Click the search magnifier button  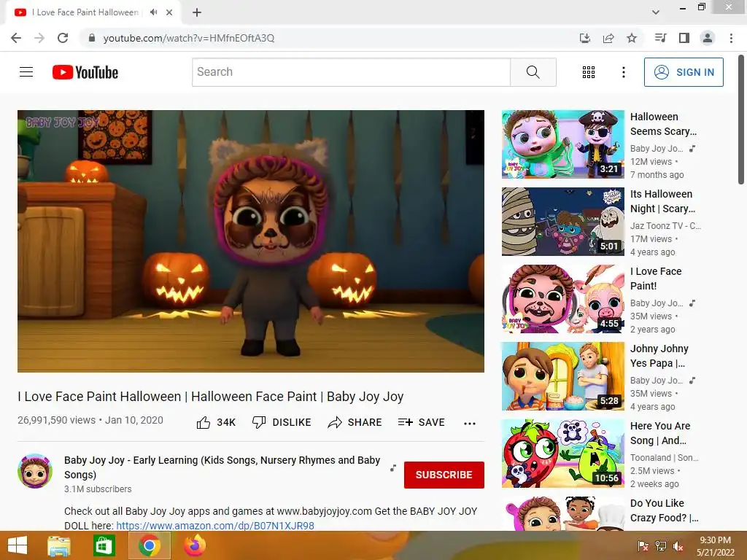coord(533,72)
